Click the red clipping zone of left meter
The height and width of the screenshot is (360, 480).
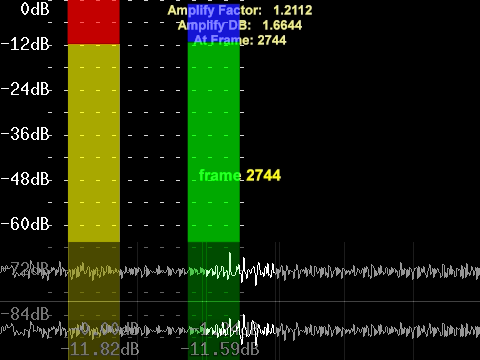coord(94,22)
